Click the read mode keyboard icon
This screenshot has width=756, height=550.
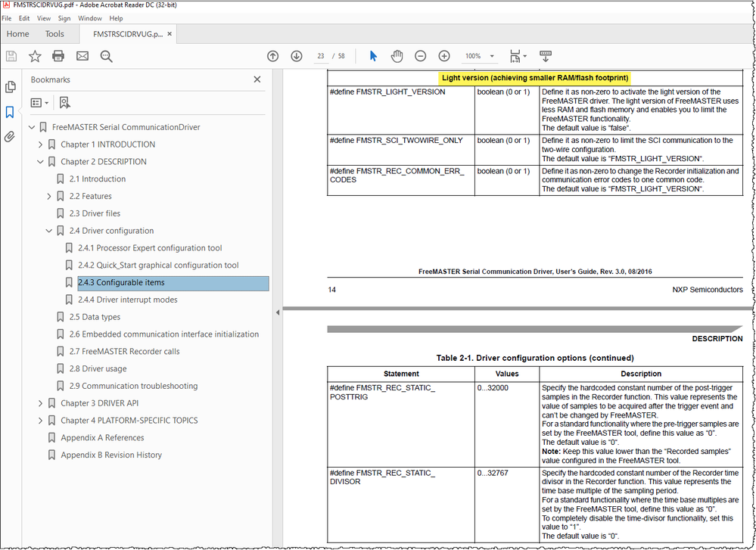pyautogui.click(x=546, y=56)
